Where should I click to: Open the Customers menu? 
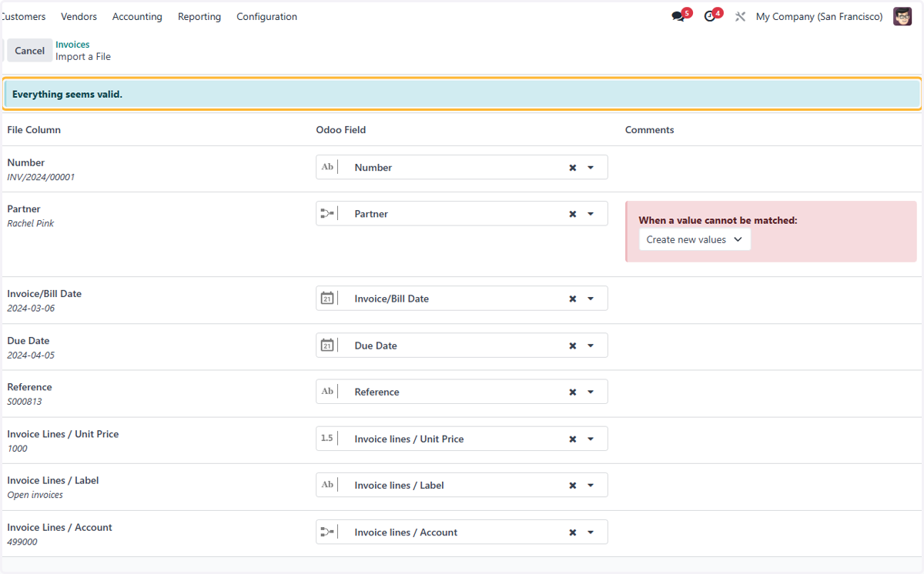pos(23,16)
